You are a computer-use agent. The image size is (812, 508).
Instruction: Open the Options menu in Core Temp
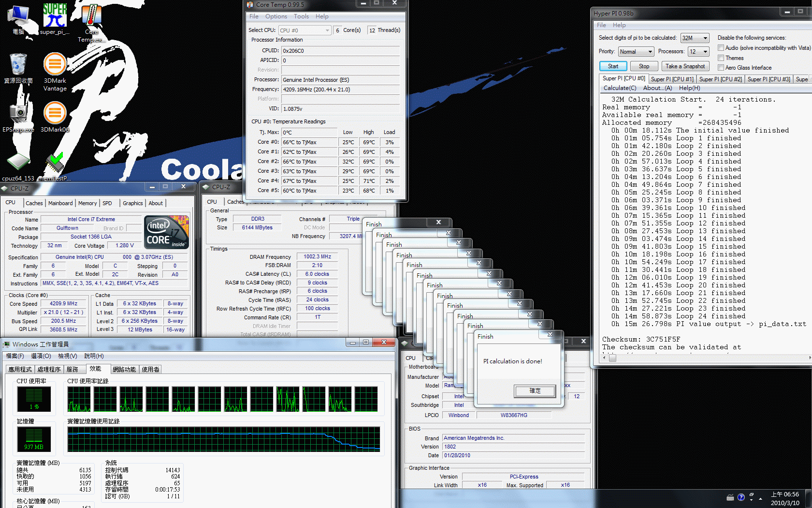click(x=276, y=16)
